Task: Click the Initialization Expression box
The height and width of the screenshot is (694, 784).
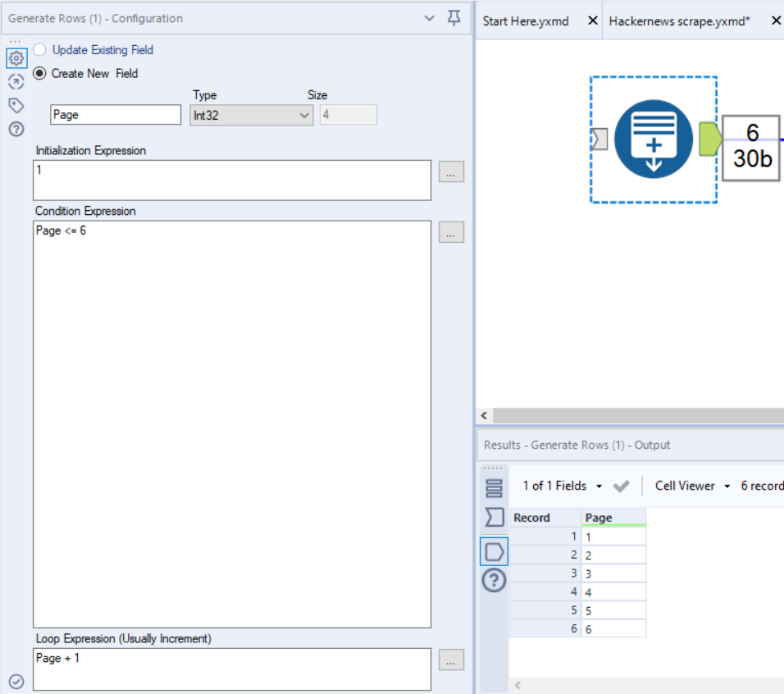Action: point(232,180)
